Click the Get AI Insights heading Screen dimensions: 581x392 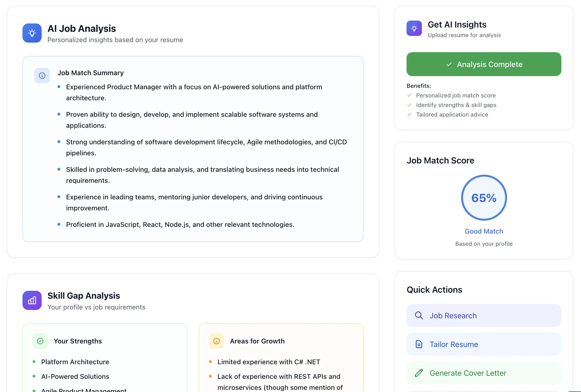pyautogui.click(x=457, y=24)
